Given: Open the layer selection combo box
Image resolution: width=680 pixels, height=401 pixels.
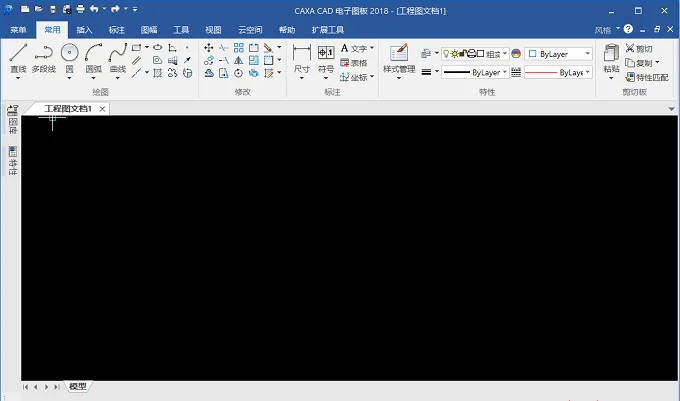Looking at the screenshot, I should pos(475,54).
